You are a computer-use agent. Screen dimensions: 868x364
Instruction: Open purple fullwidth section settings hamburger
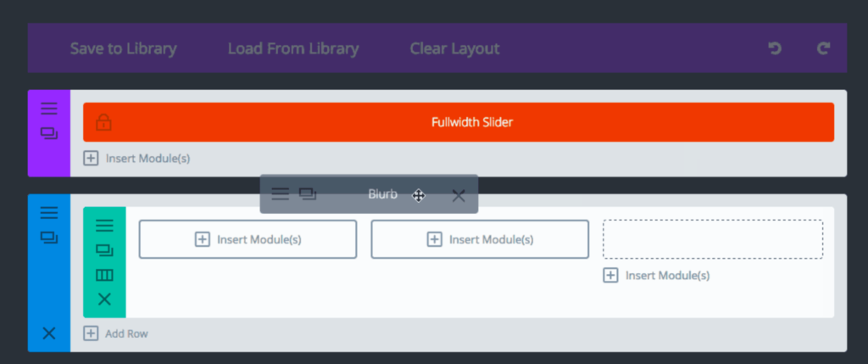pyautogui.click(x=48, y=109)
